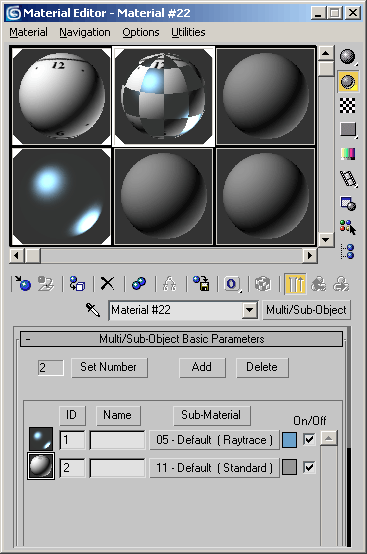Toggle On/Off checkbox for sub-material 2
The height and width of the screenshot is (554, 367).
click(x=309, y=467)
